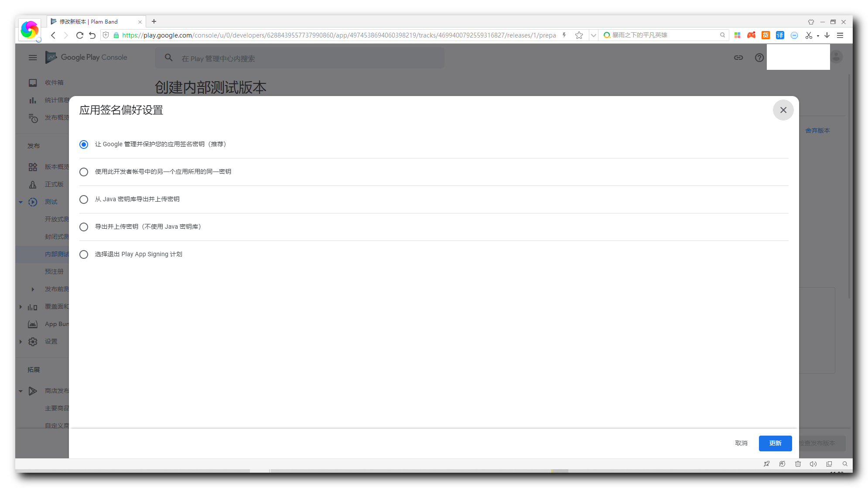Select opt out of Play App Signing
This screenshot has width=868, height=488.
coord(84,254)
